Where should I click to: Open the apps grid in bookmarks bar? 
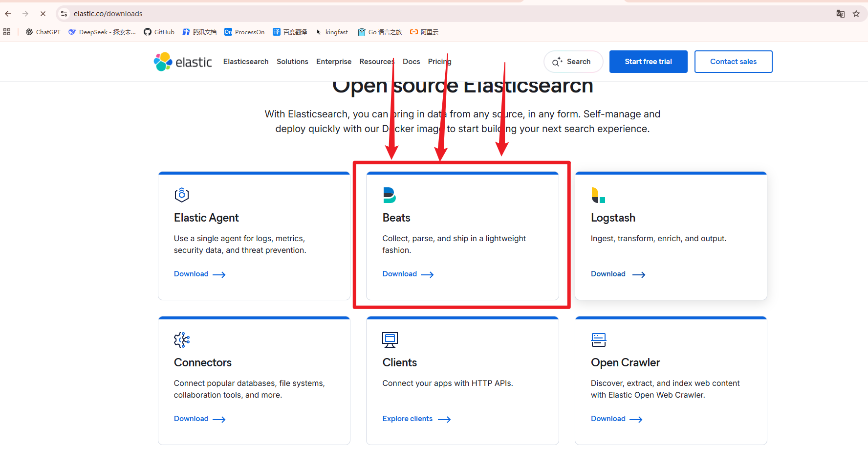click(x=7, y=32)
